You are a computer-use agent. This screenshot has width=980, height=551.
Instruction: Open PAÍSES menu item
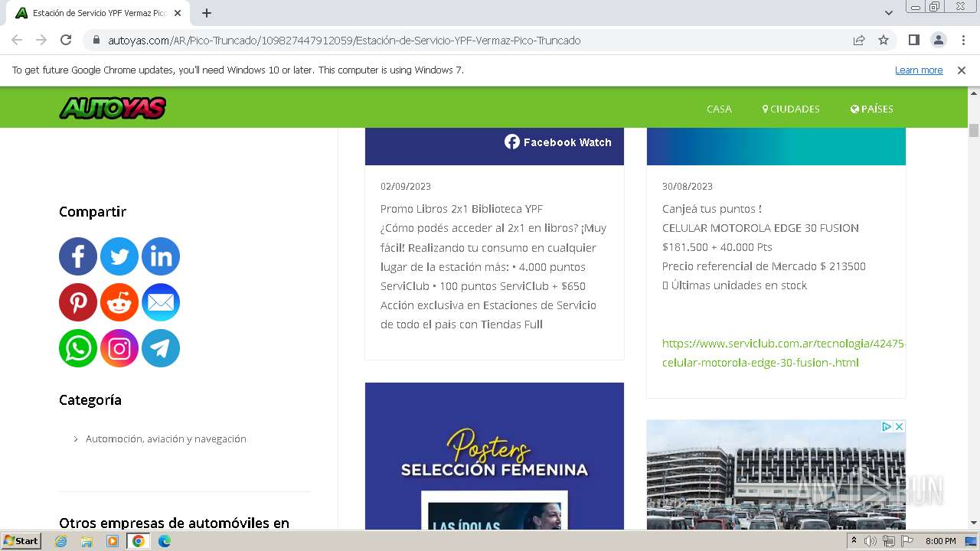pos(872,109)
